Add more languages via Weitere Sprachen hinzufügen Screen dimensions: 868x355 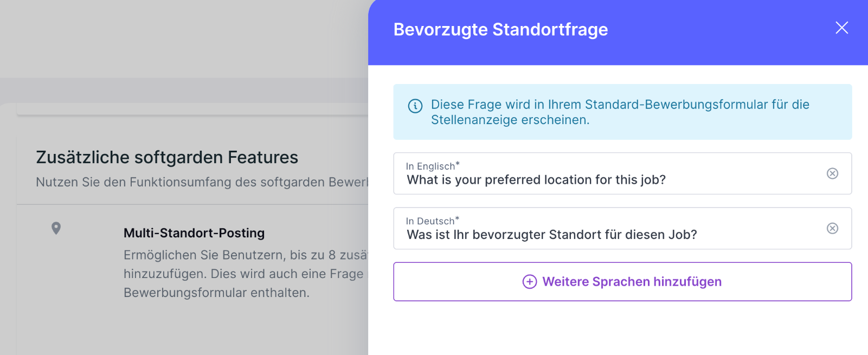tap(622, 282)
